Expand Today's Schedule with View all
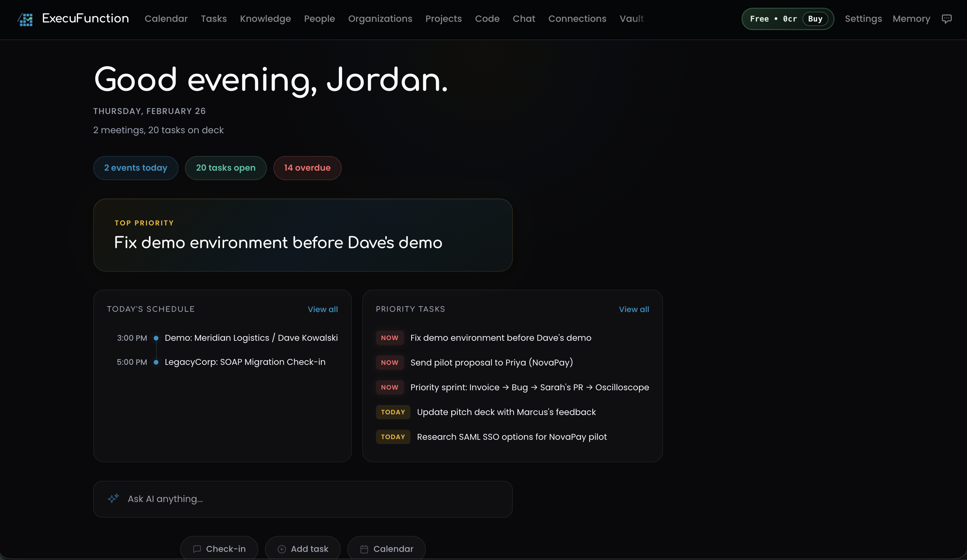This screenshot has height=560, width=967. (x=322, y=309)
